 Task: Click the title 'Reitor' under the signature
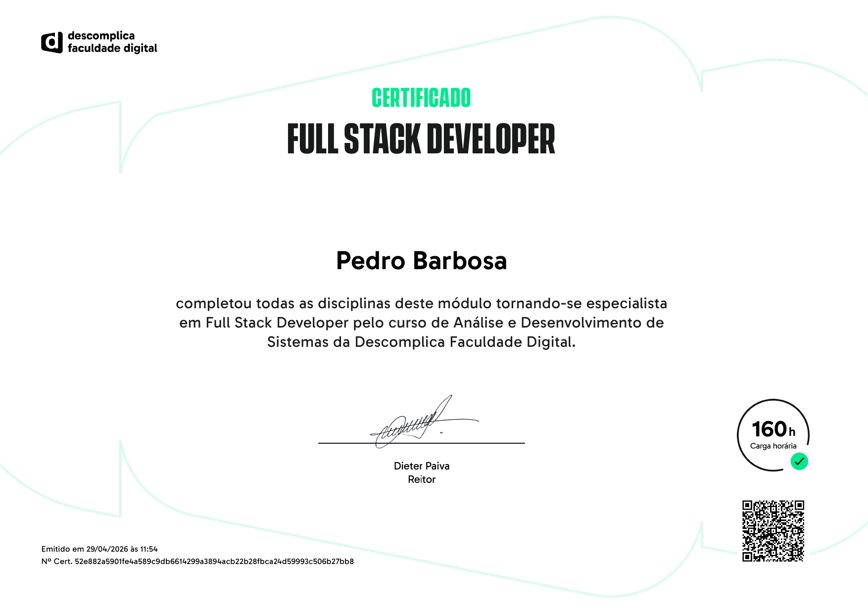pyautogui.click(x=422, y=479)
